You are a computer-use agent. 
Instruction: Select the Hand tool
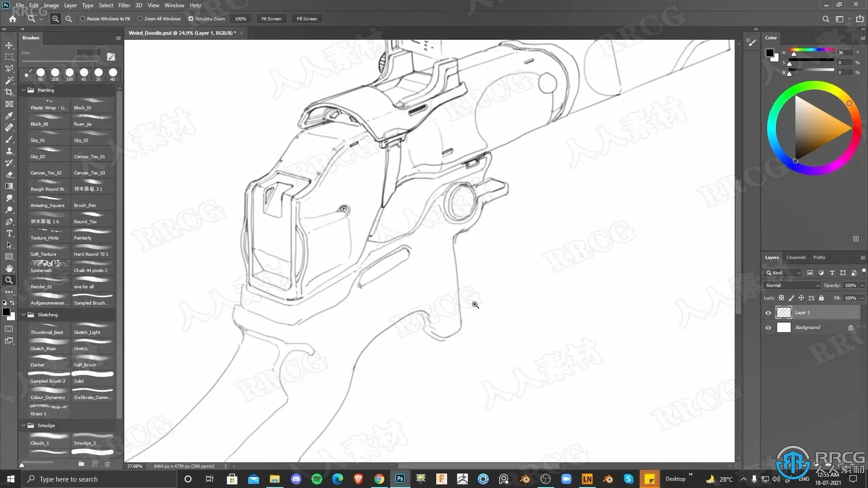pyautogui.click(x=9, y=268)
